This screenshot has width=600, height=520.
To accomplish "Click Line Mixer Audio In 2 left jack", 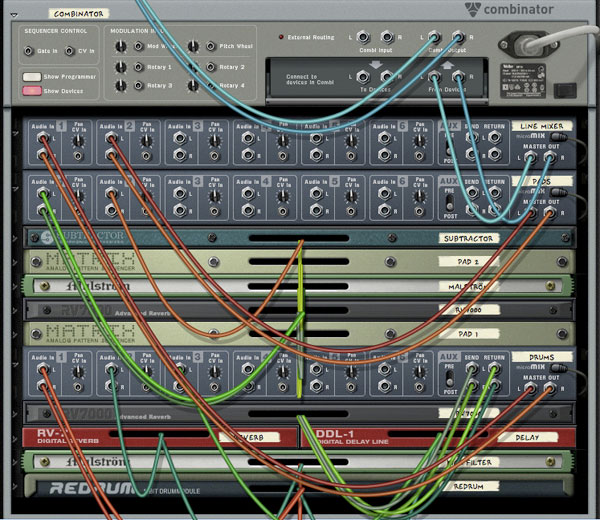I will pos(111,138).
